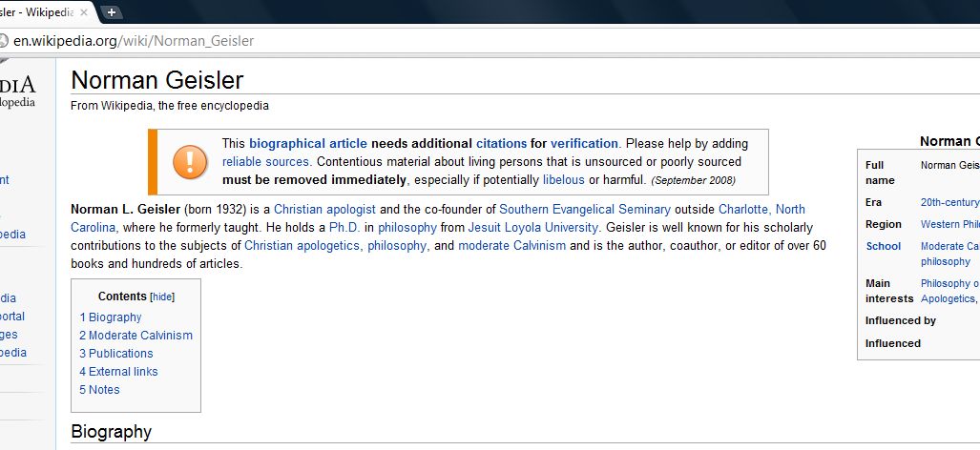Jump to 5 Notes section
Screen dimensions: 980x450
pyautogui.click(x=99, y=389)
